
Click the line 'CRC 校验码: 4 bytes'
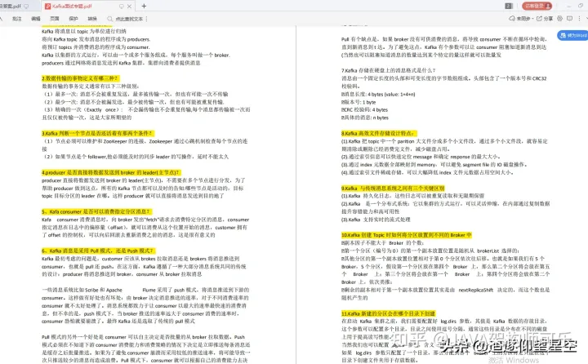[x=364, y=110]
